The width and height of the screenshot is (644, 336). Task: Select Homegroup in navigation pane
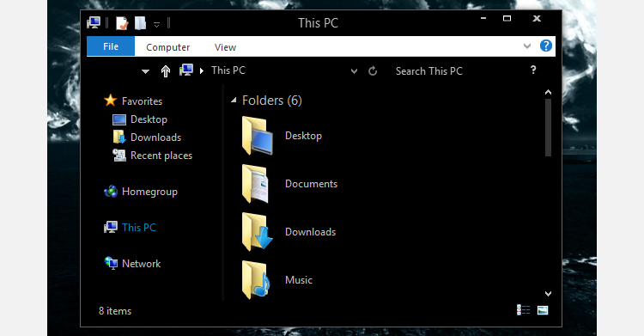pos(149,192)
